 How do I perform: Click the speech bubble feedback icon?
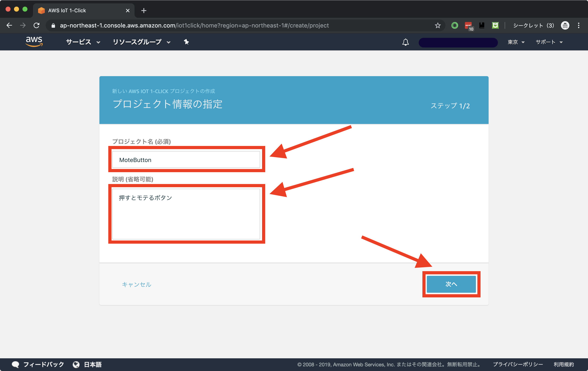coord(15,364)
